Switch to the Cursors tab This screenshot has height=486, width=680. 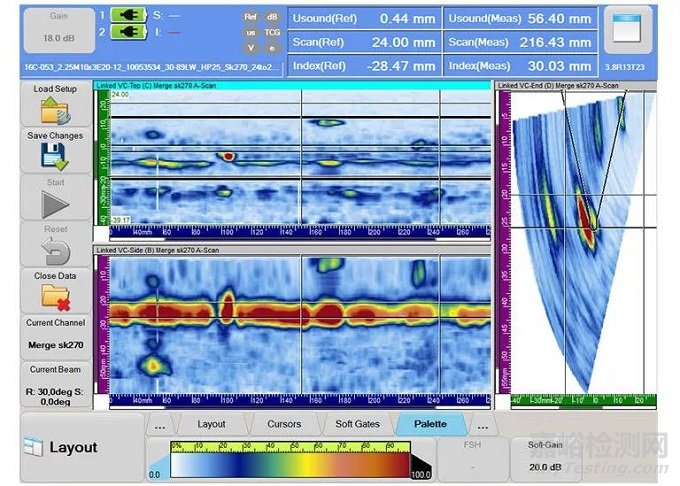(x=284, y=424)
